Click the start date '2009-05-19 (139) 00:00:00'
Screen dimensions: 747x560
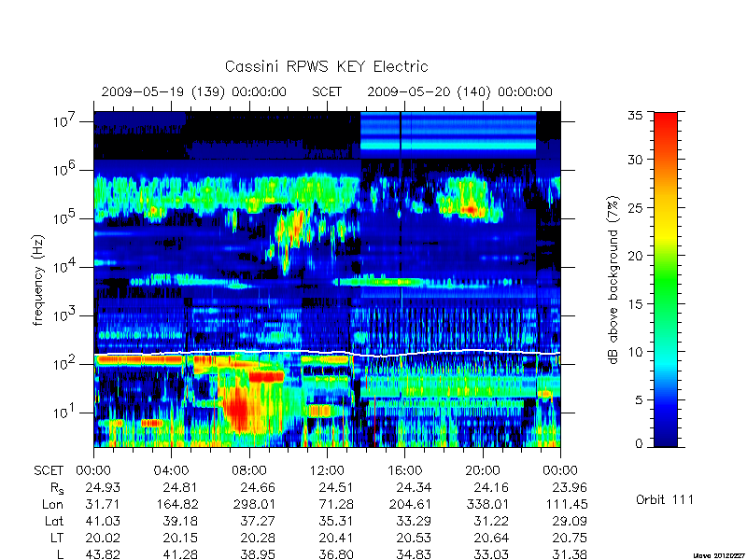[194, 91]
